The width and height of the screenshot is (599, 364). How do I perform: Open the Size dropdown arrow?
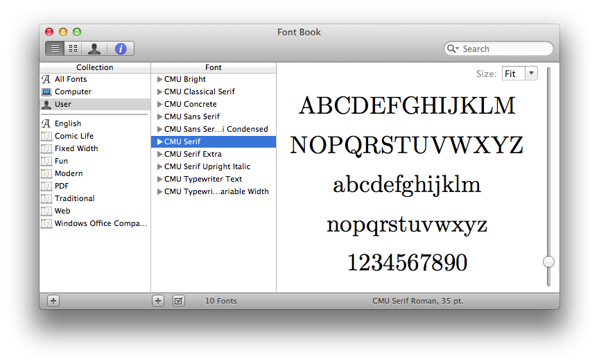click(531, 73)
